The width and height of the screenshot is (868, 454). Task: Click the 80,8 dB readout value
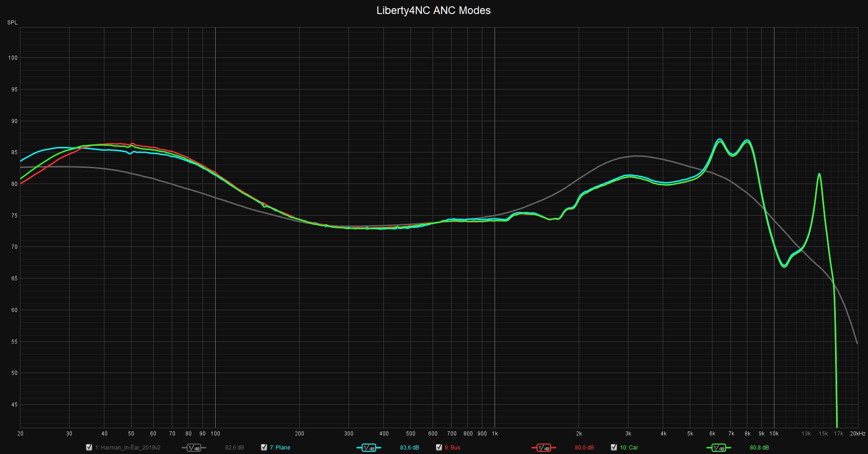click(x=759, y=448)
